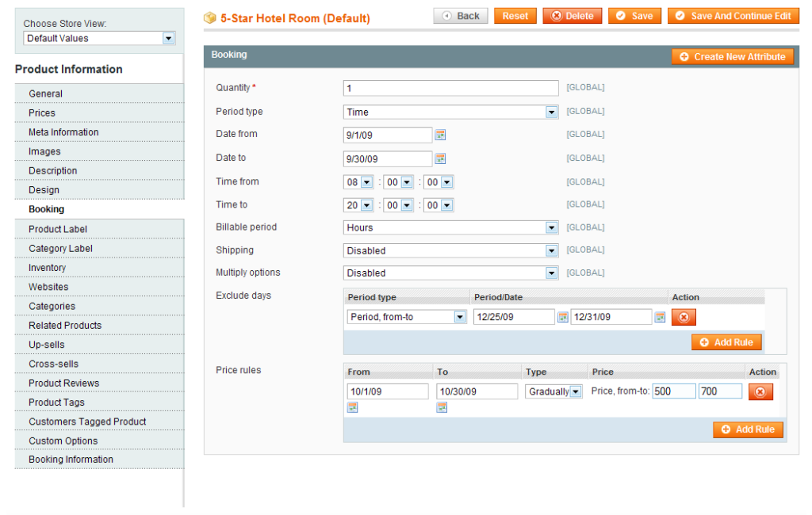Open Customers Tagged Product tab
This screenshot has width=812, height=515.
click(x=99, y=422)
